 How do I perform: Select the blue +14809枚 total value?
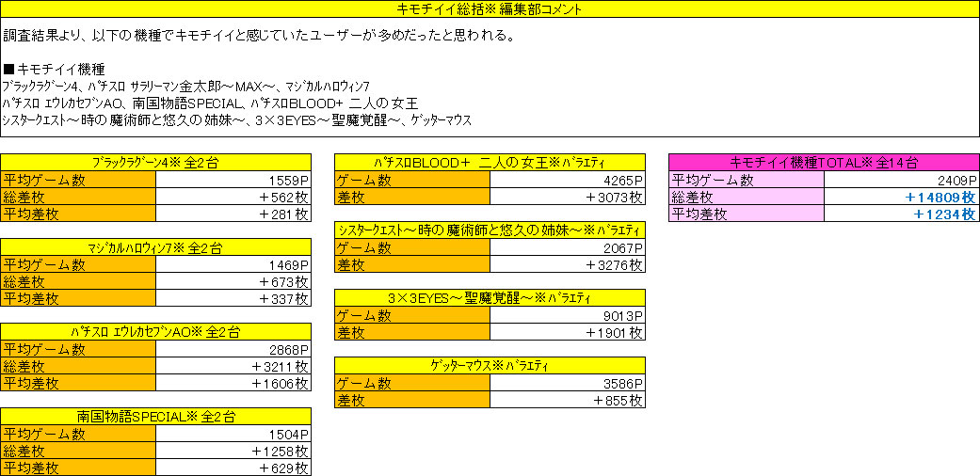901,197
